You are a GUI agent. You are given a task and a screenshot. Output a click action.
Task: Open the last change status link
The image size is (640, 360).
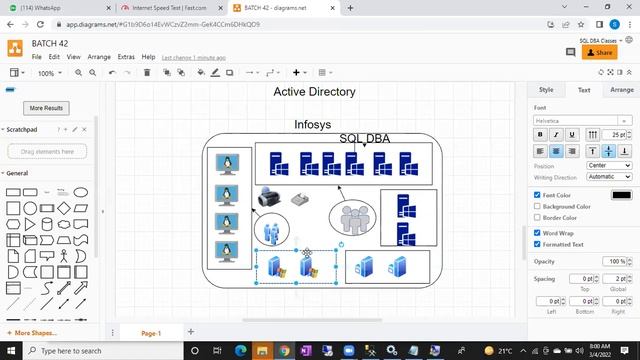coord(193,58)
